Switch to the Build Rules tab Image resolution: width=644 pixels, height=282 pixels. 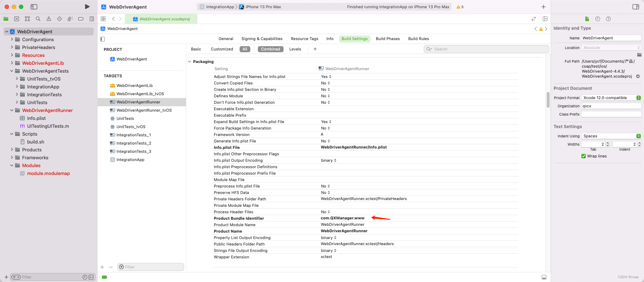coord(418,39)
